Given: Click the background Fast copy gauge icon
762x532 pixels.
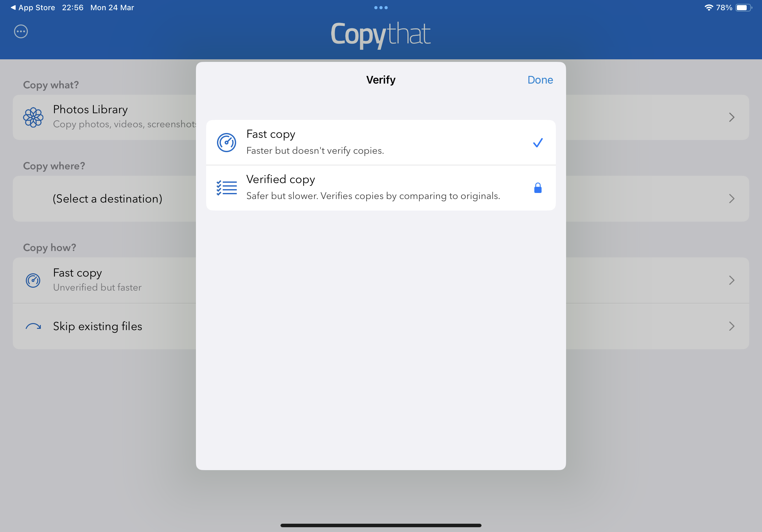Looking at the screenshot, I should pos(33,280).
